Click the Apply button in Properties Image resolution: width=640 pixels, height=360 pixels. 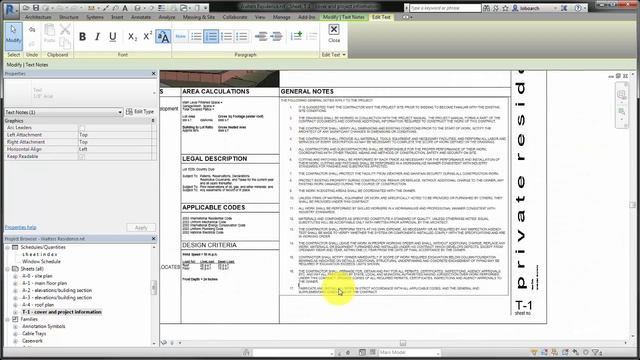click(141, 228)
